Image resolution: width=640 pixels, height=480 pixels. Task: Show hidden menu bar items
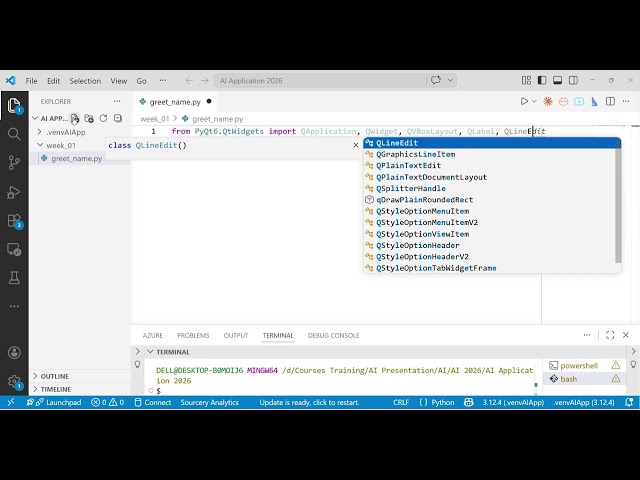tap(162, 80)
